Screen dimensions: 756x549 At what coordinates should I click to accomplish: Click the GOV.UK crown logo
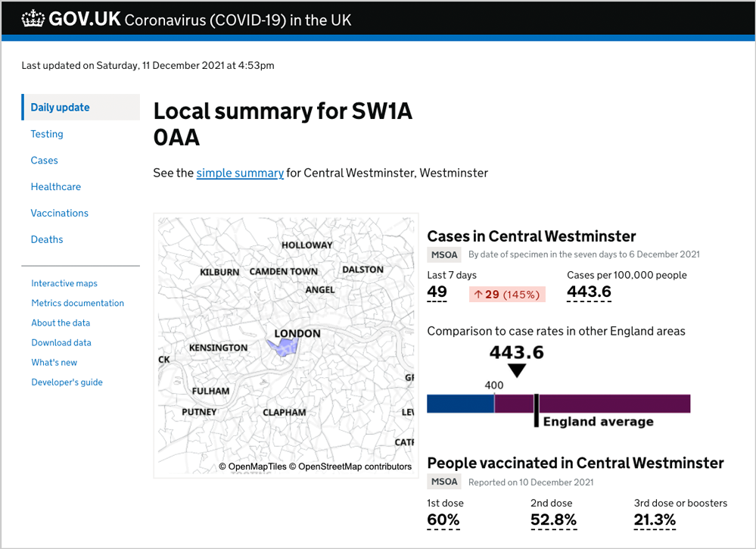coord(33,19)
